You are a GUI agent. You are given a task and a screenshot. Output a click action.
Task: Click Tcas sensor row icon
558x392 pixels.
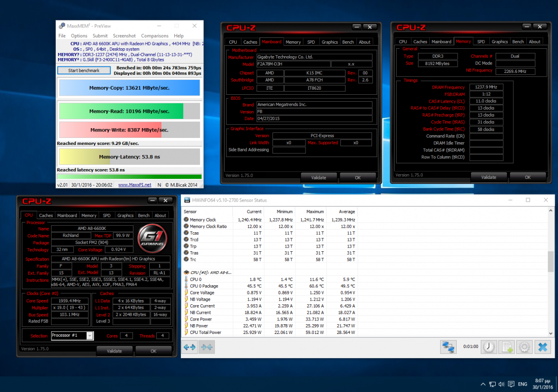(186, 233)
